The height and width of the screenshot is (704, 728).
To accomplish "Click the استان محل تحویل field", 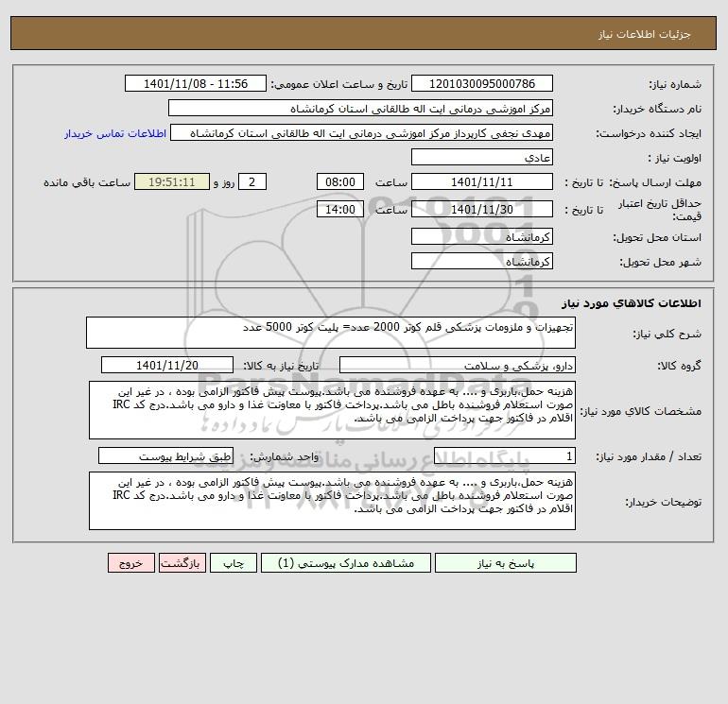I will (x=482, y=236).
